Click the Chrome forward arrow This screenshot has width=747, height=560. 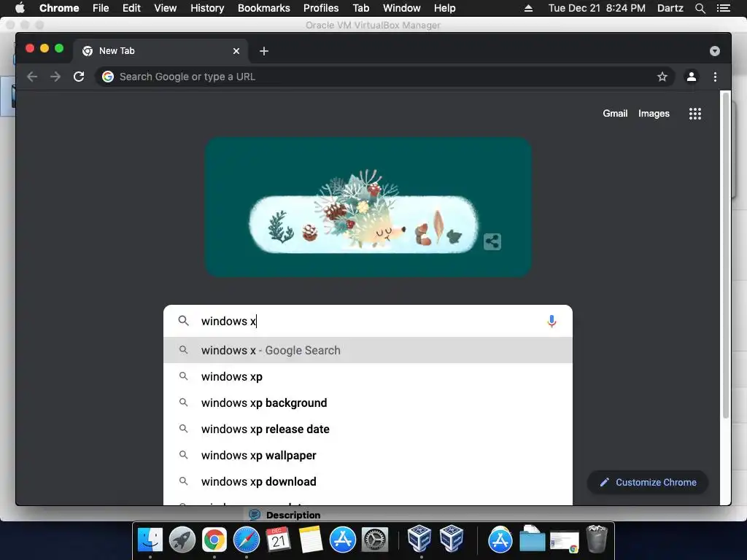(x=55, y=77)
